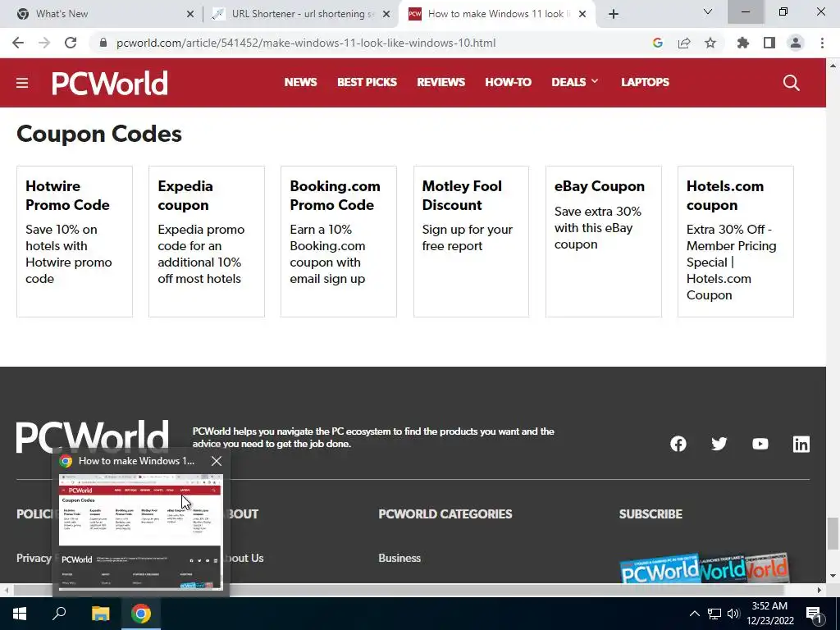Open the Chrome tab search chevron
This screenshot has height=630, width=840.
pos(708,11)
